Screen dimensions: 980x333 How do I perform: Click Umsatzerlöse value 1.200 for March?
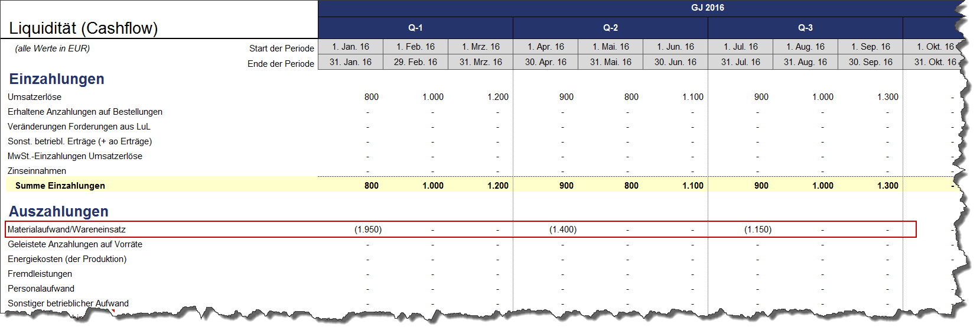[x=497, y=97]
